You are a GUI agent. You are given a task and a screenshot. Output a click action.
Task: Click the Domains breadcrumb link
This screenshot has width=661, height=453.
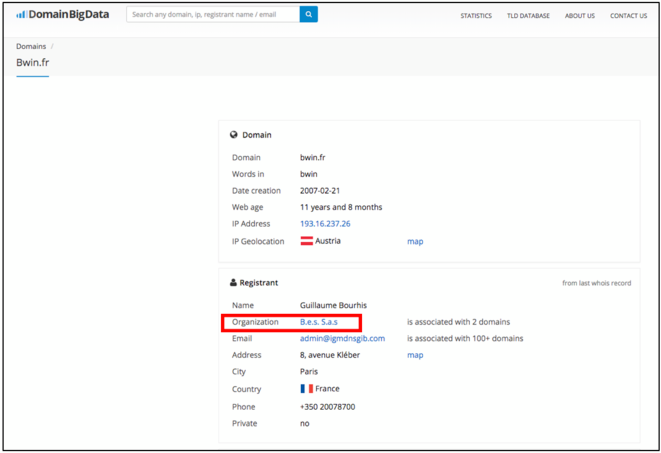[x=31, y=46]
